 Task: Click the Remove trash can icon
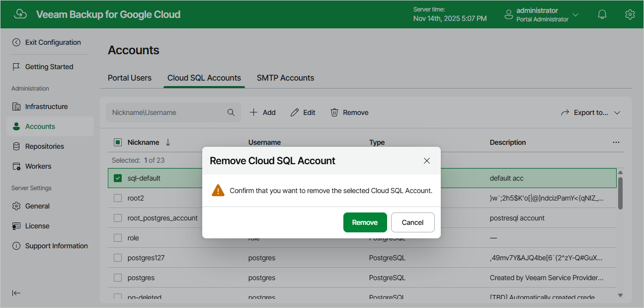(334, 112)
